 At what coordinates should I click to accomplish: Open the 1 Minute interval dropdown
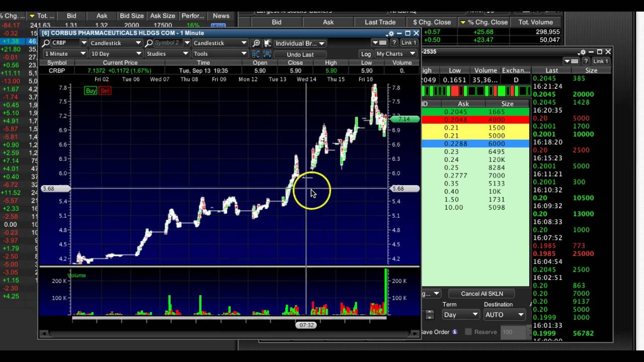tap(65, 54)
